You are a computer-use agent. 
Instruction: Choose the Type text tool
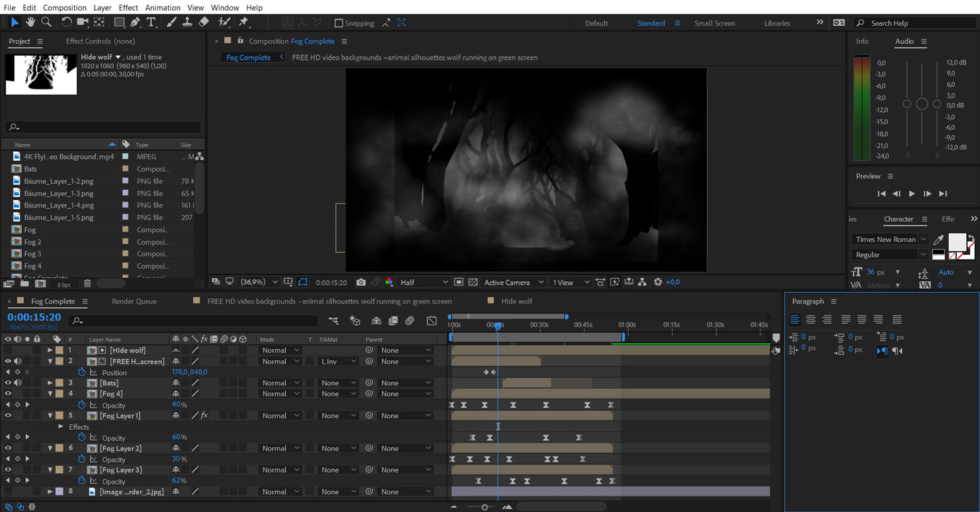point(151,22)
